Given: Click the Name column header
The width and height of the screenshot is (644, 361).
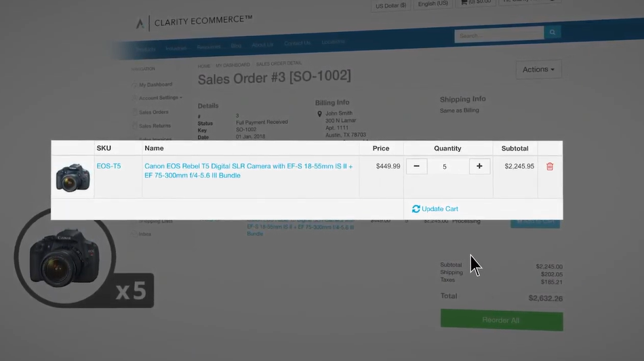Looking at the screenshot, I should (154, 148).
